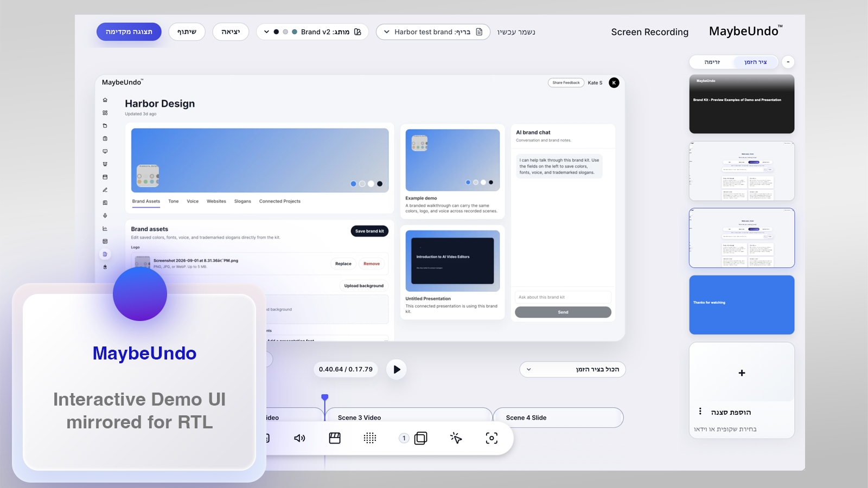Open the folder icon in the sidebar
Screen dimensions: 868x488
click(x=105, y=126)
